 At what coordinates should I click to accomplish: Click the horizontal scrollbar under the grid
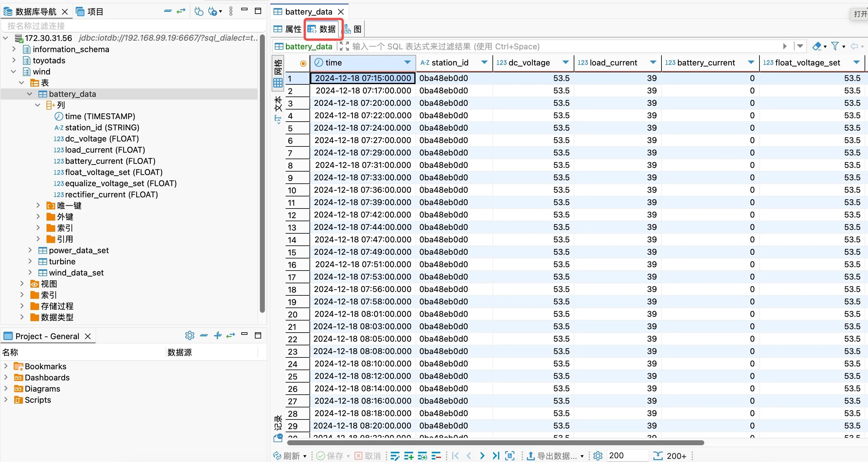[495, 442]
